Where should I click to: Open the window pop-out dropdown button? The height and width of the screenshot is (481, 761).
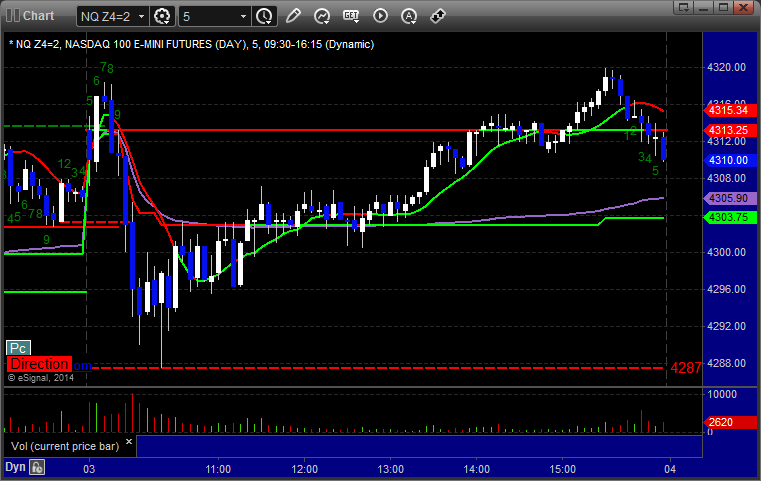pyautogui.click(x=684, y=7)
